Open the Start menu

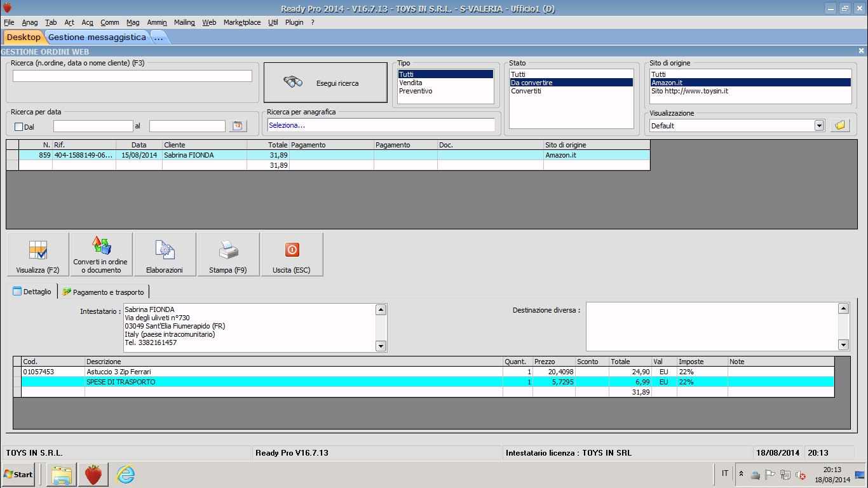pos(18,474)
